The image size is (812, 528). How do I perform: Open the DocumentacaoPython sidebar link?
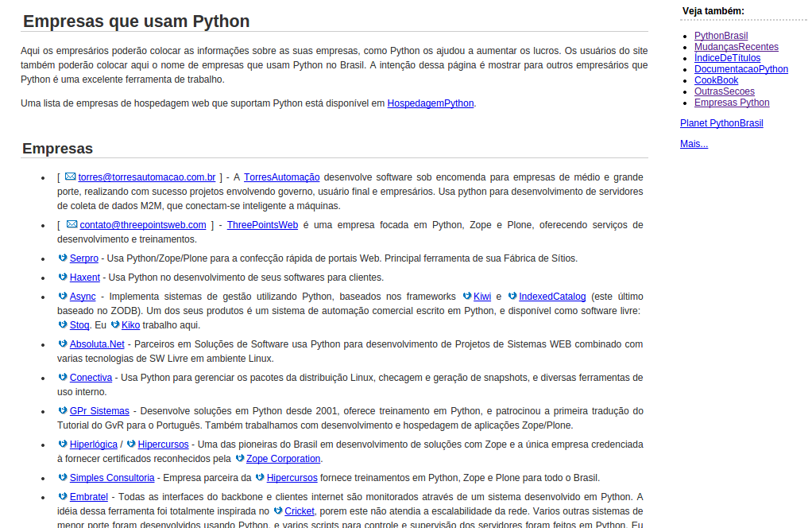tap(741, 69)
